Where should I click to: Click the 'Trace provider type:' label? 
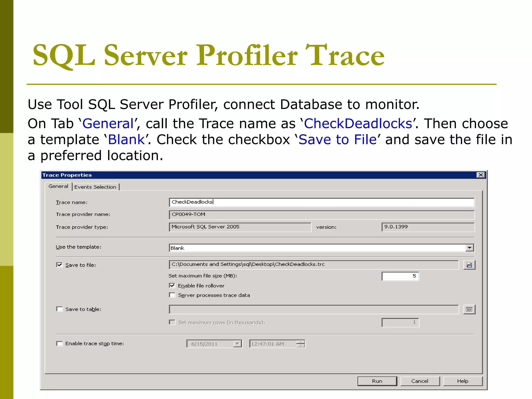82,227
